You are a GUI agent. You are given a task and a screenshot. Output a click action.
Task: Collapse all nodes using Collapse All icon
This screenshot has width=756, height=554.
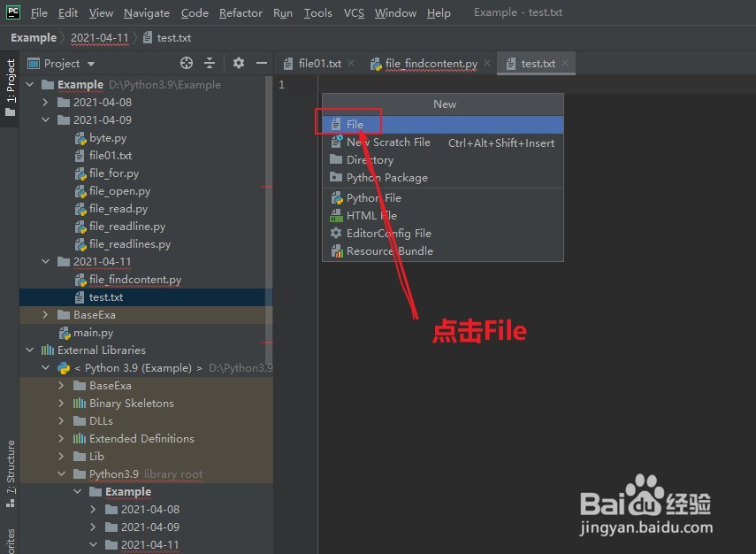click(x=209, y=63)
